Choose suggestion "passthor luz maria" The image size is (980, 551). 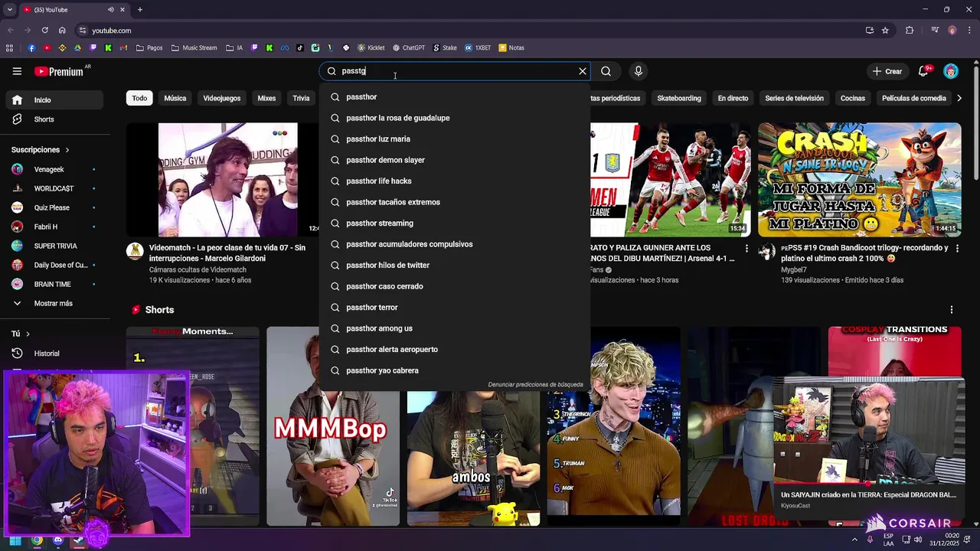point(454,139)
